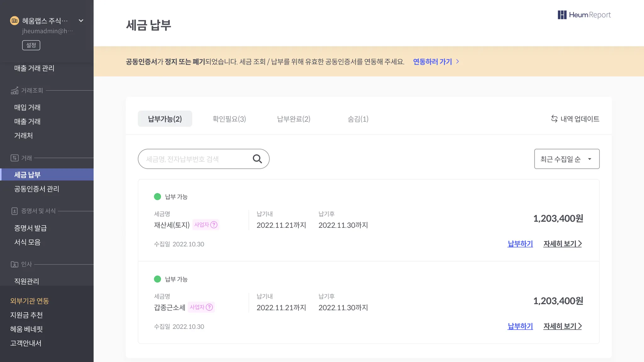
Task: Switch to the 확인필요(3) tab
Action: pos(229,119)
